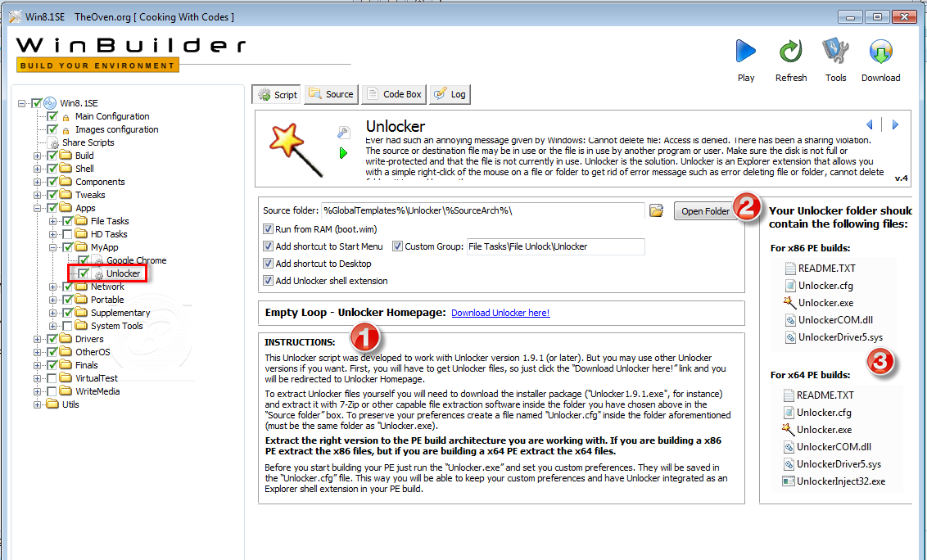Click the Drivers folder icon
This screenshot has height=560, width=927.
coord(66,339)
